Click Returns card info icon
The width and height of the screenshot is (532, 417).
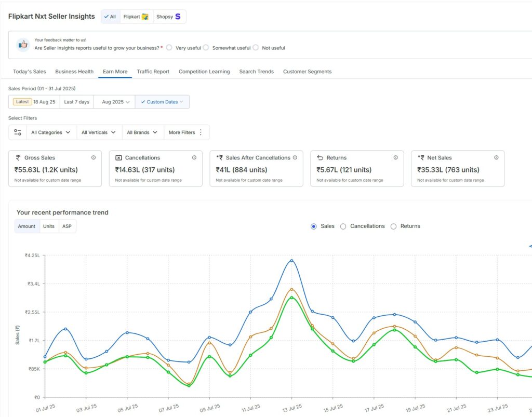click(395, 158)
